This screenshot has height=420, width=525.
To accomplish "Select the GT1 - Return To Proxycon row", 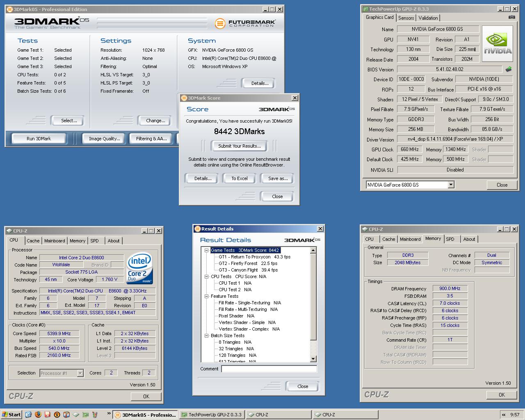I will coord(254,257).
